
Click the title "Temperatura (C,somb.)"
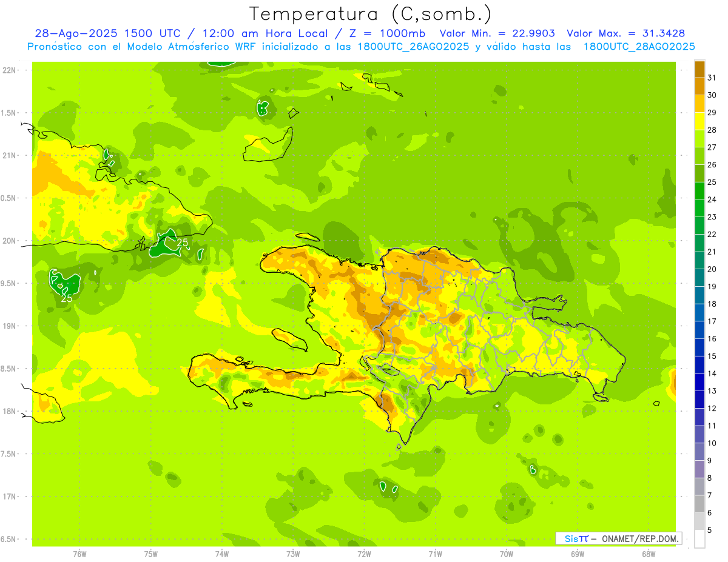(x=371, y=13)
